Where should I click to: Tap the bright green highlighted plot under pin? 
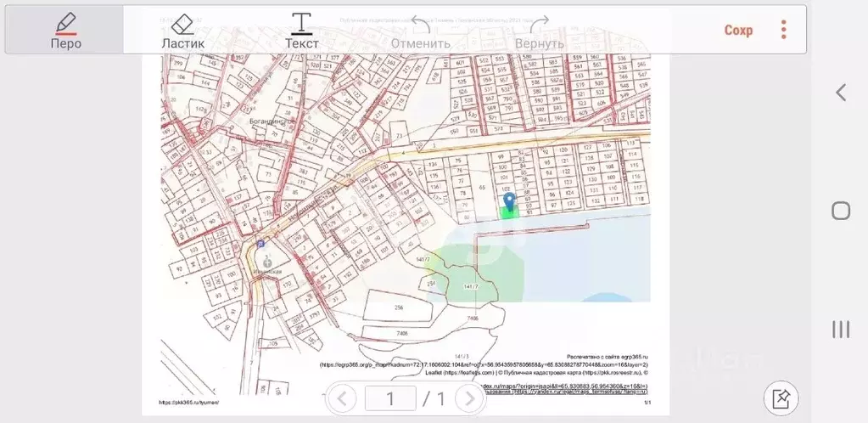509,213
